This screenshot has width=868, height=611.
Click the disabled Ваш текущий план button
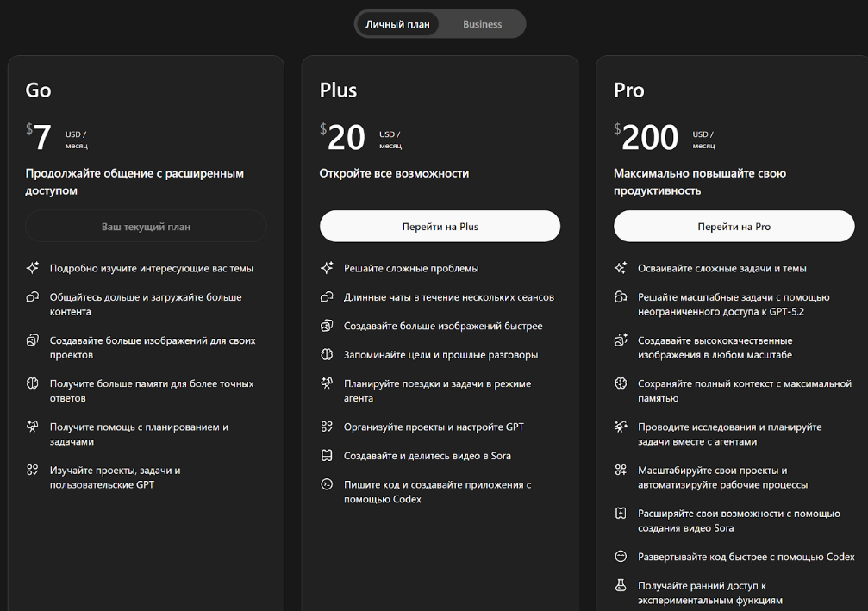146,227
